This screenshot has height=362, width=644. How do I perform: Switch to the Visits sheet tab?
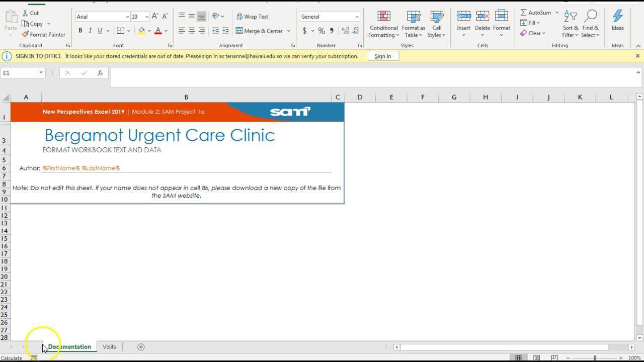109,346
